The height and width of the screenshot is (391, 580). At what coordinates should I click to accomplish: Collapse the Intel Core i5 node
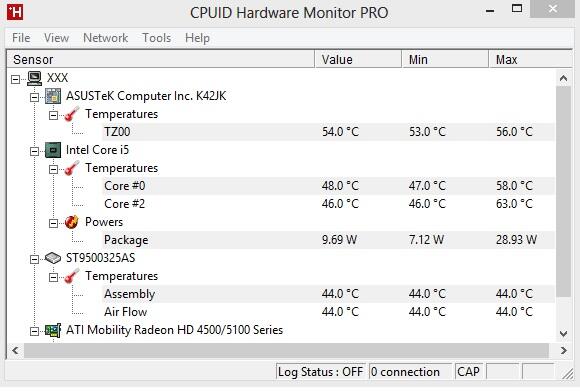coord(34,151)
